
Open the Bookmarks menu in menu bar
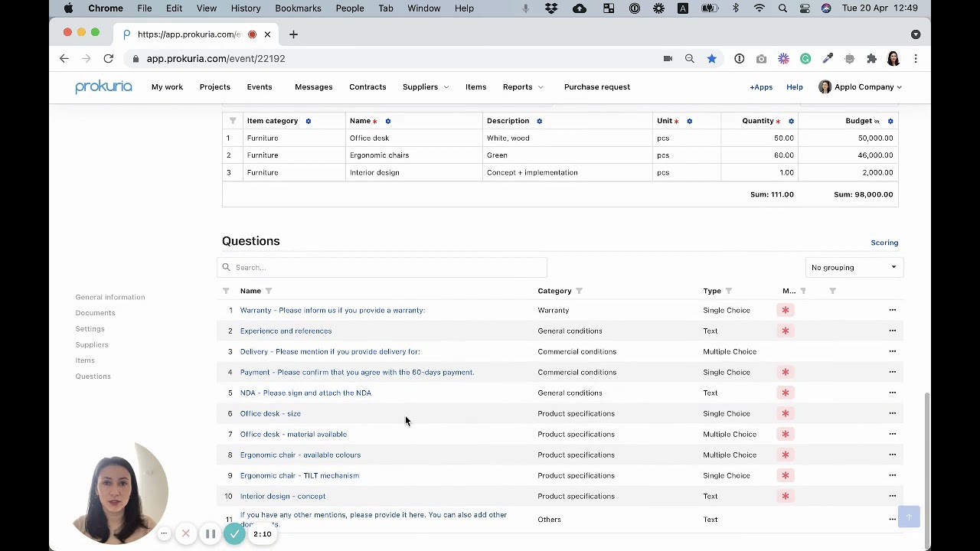298,8
